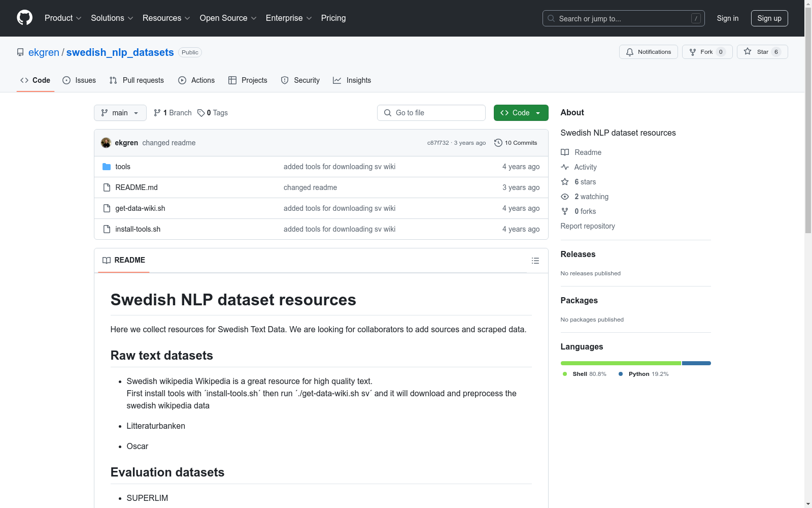Select the README tab in file viewer

(124, 260)
